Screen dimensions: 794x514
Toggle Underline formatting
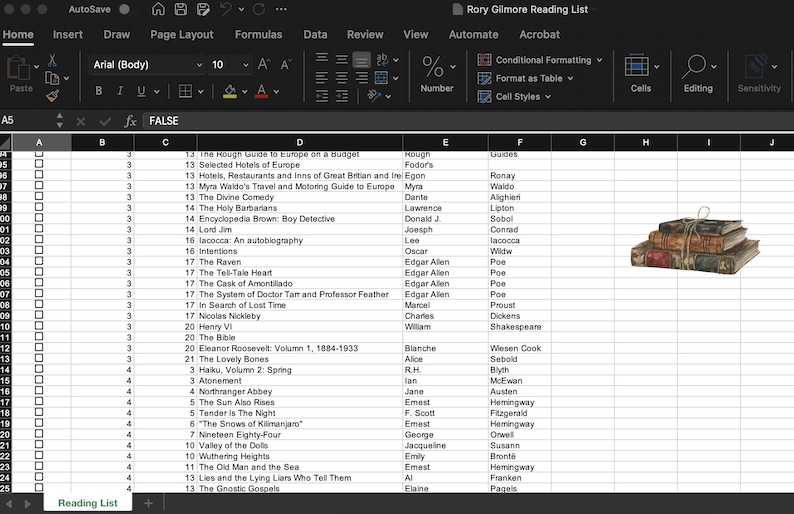tap(141, 91)
